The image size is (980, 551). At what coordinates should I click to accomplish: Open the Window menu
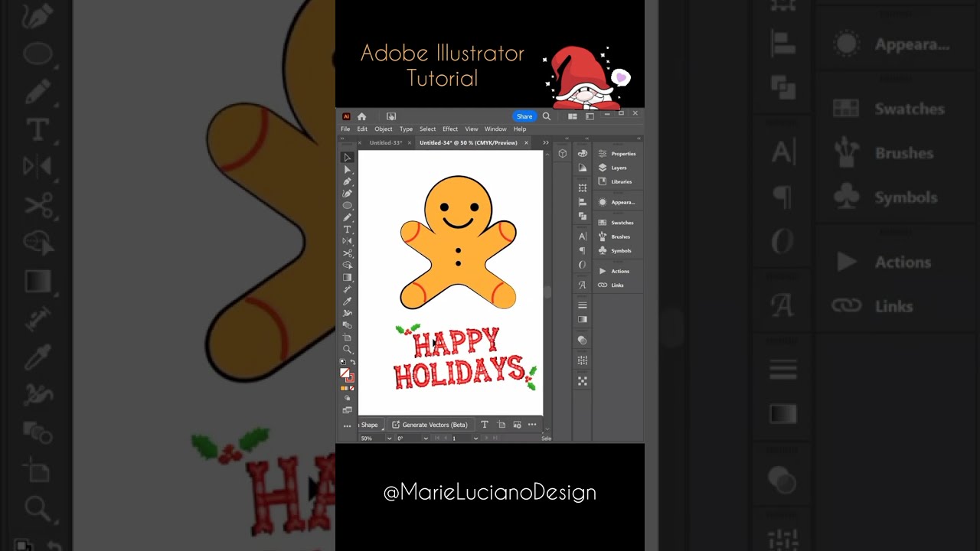[x=495, y=129]
